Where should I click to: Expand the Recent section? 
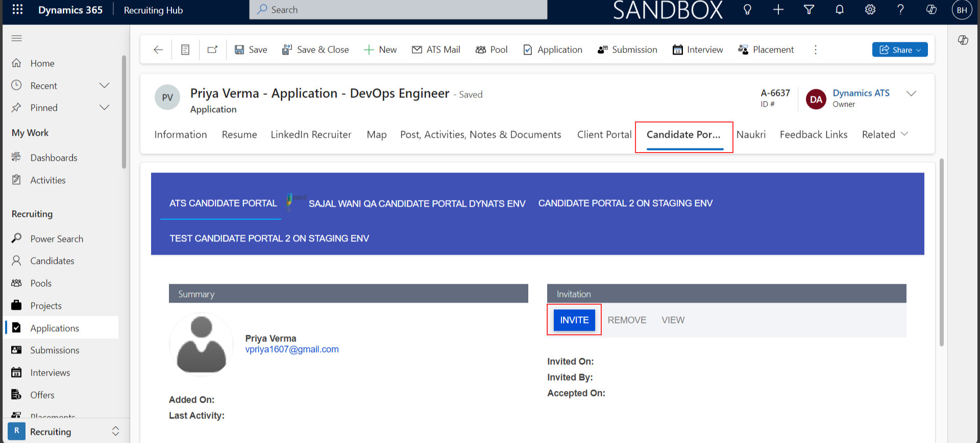[x=105, y=85]
